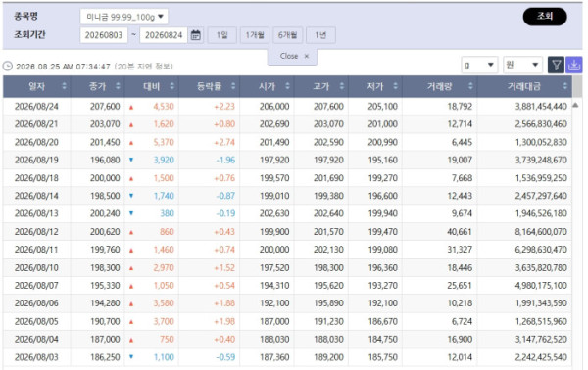Sort by 등락률 column arrows

click(x=233, y=86)
